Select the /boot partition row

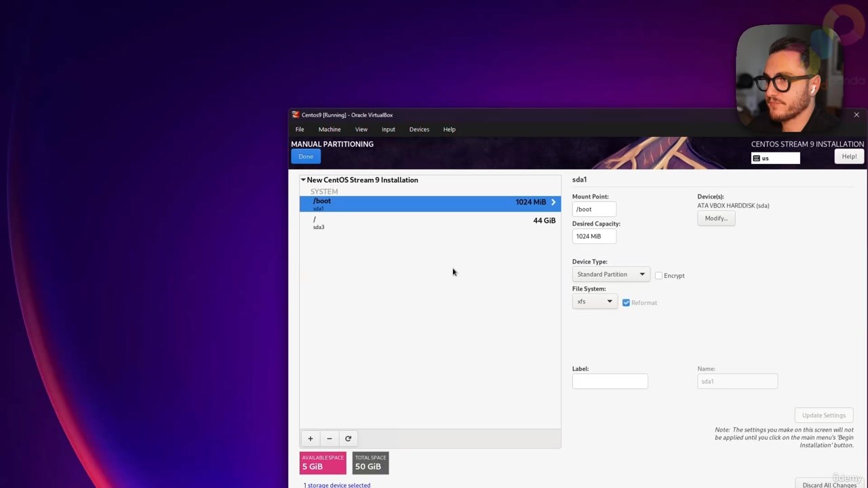point(430,203)
